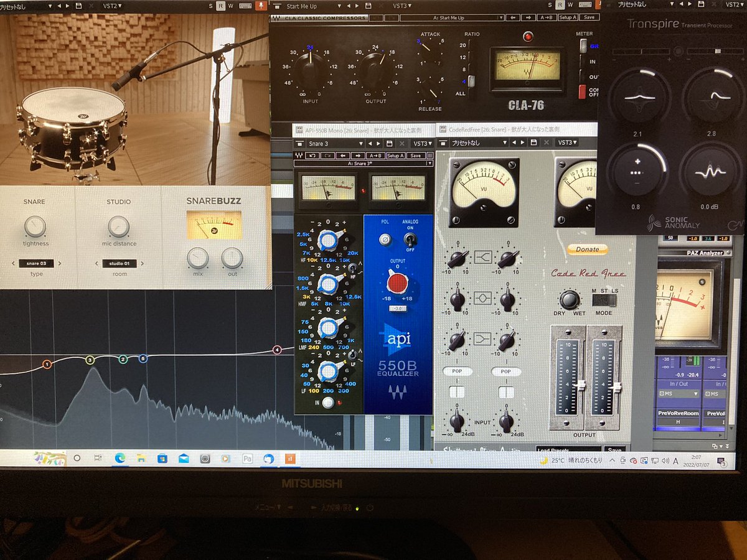Open plugin menu icon in CodeRedFree header
The width and height of the screenshot is (747, 560).
(x=443, y=143)
